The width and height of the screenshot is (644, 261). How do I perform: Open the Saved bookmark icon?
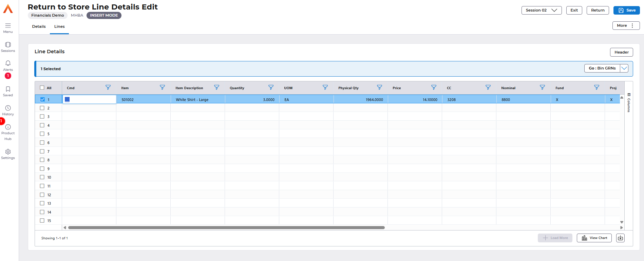8,89
